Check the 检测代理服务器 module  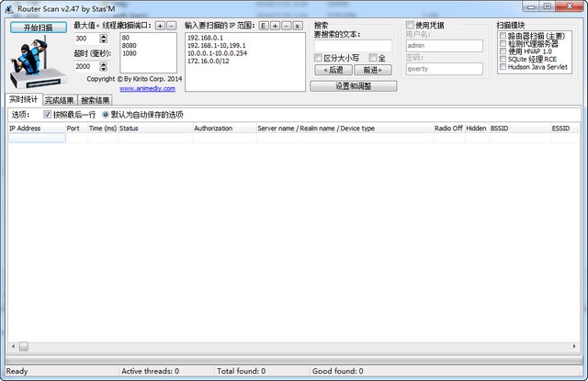tap(503, 43)
